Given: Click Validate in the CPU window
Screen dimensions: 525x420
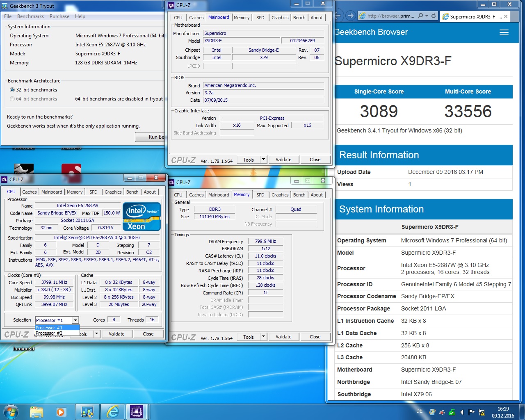Looking at the screenshot, I should [x=116, y=334].
